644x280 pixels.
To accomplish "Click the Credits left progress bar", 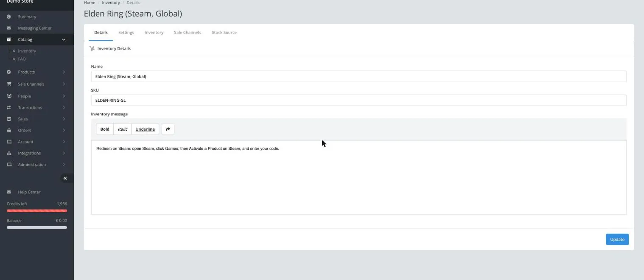I will click(x=37, y=210).
